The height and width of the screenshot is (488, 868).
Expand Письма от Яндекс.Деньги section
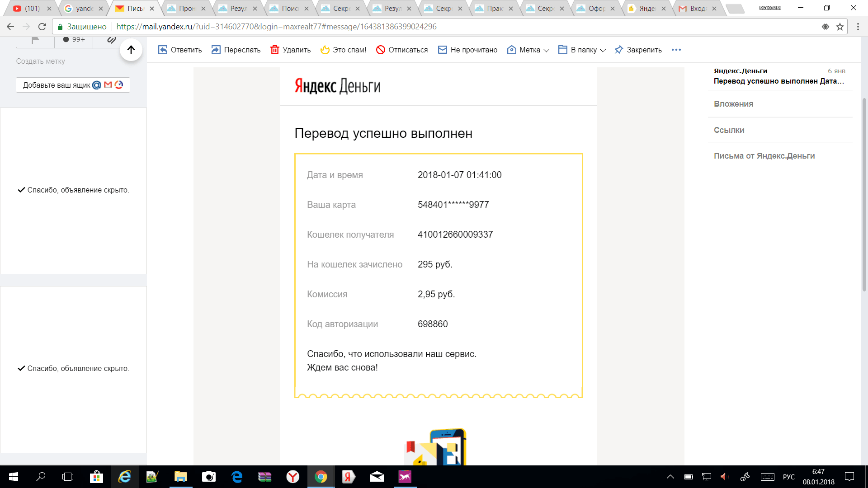coord(780,156)
